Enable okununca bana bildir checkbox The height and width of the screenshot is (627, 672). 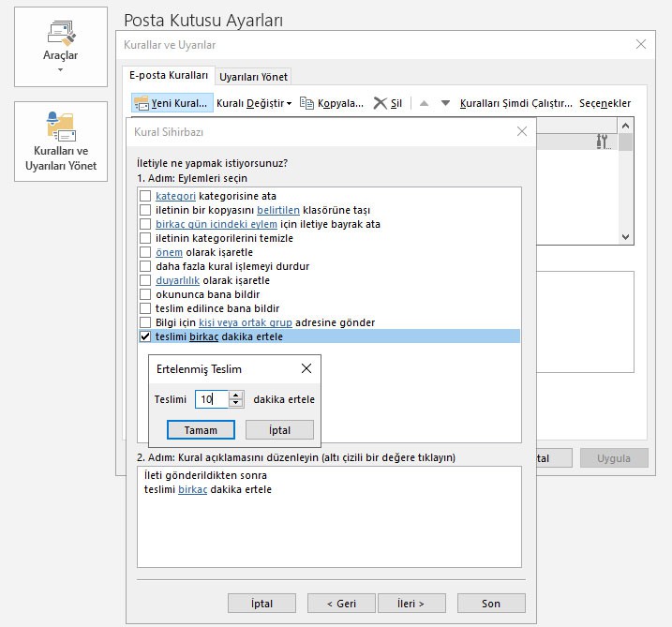click(x=145, y=294)
